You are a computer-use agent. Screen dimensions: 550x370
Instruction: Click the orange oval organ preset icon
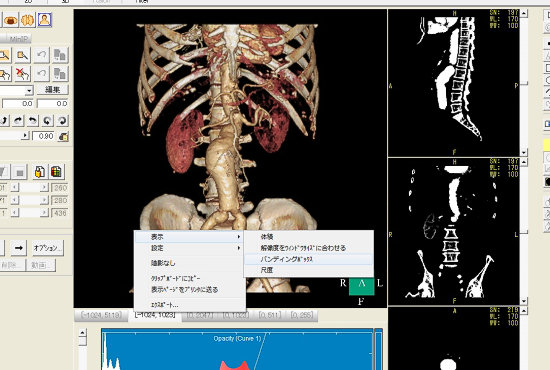(x=11, y=20)
